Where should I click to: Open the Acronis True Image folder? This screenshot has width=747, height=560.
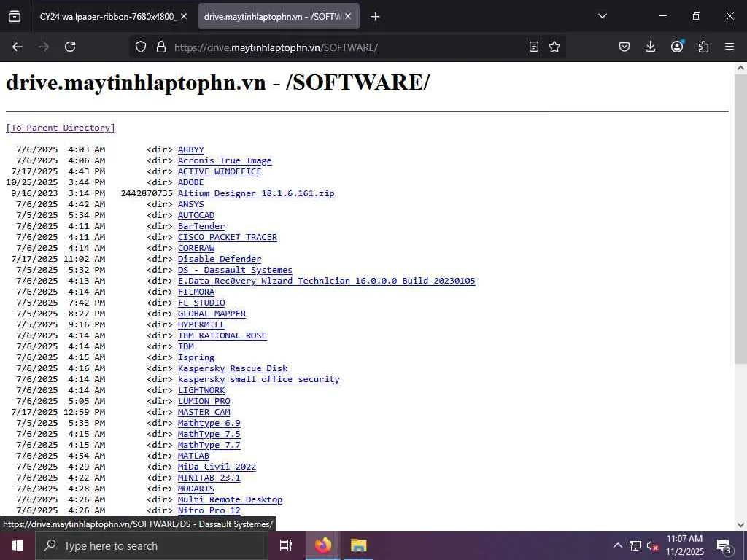pyautogui.click(x=225, y=160)
